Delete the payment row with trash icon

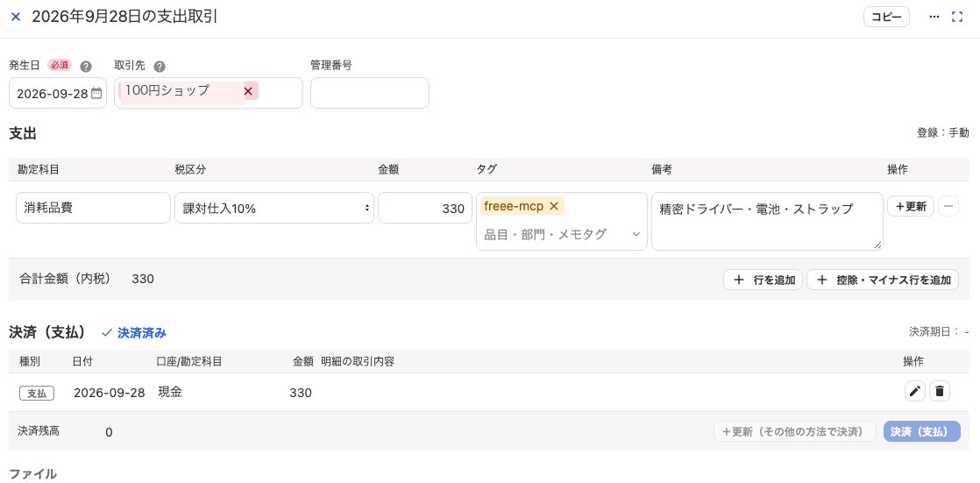(x=940, y=391)
